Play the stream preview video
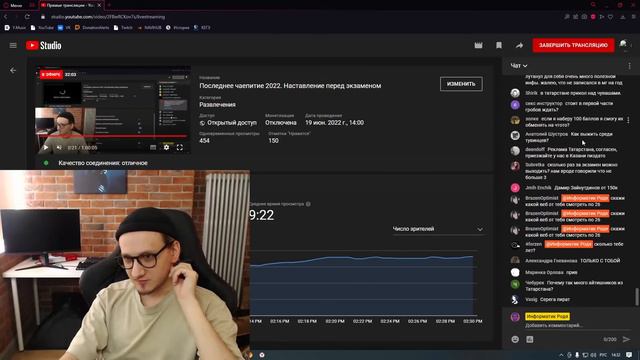Screen dimensions: 640x360 pyautogui.click(x=46, y=147)
